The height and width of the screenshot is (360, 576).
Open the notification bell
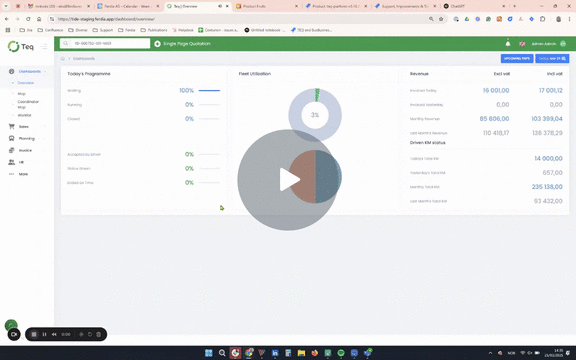tap(508, 43)
